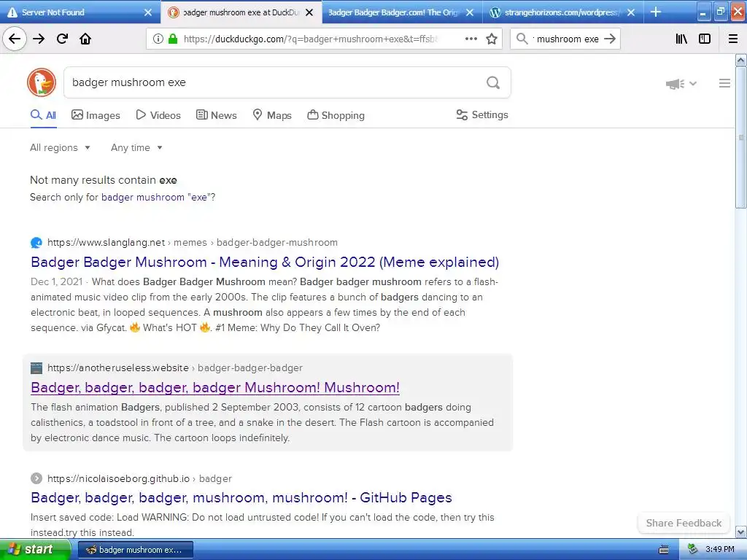The height and width of the screenshot is (560, 747).
Task: Click the green padlock security icon
Action: [172, 39]
